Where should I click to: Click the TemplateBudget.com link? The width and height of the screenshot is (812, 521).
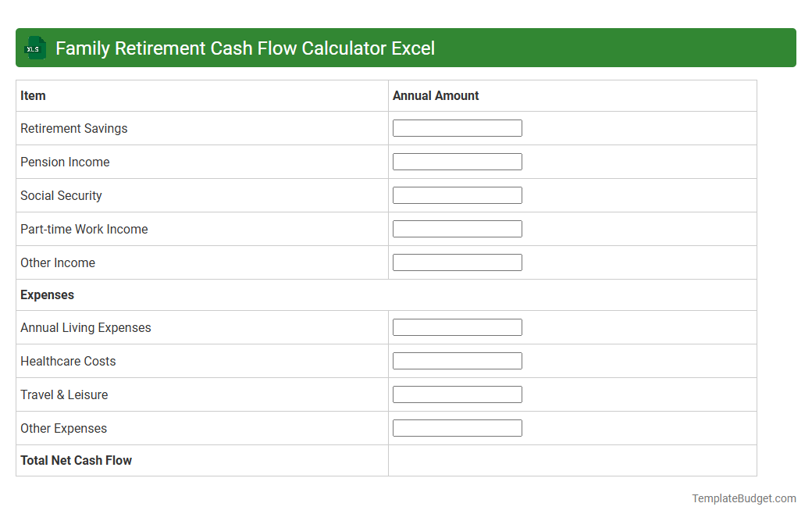[x=743, y=498]
